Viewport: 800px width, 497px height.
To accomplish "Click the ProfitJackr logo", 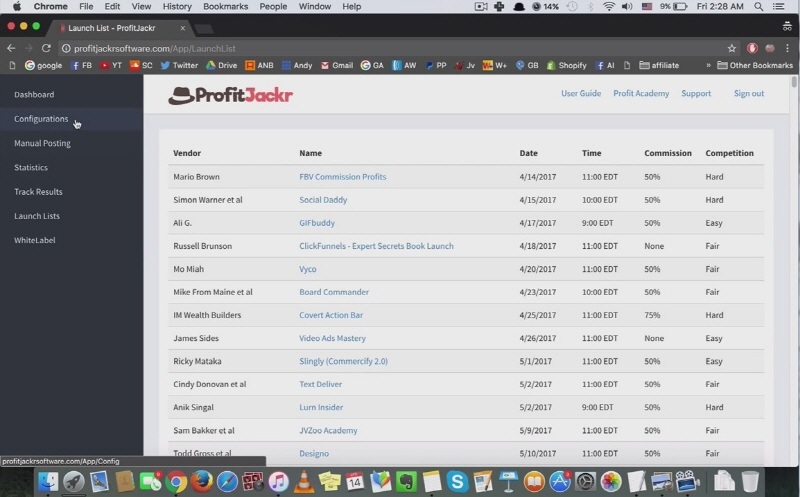I will pyautogui.click(x=231, y=95).
